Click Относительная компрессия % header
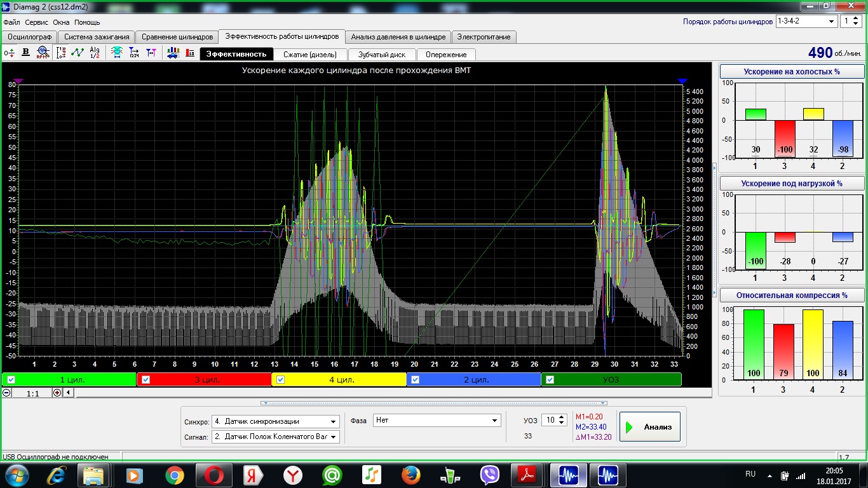This screenshot has width=868, height=488. (x=791, y=295)
